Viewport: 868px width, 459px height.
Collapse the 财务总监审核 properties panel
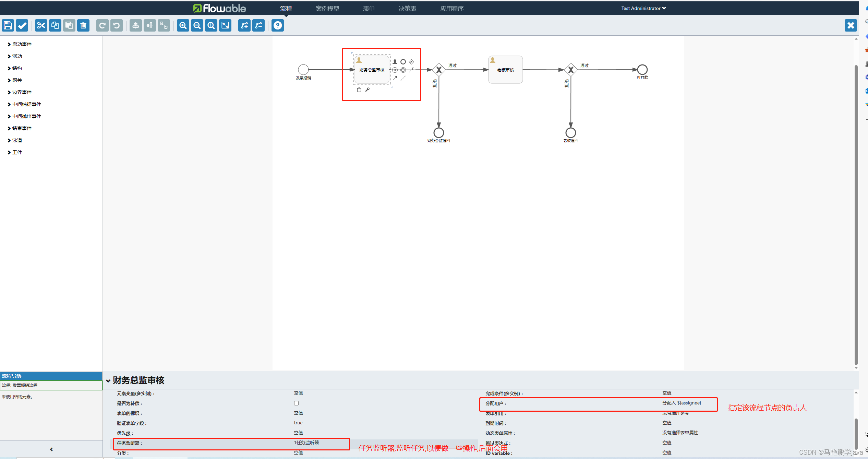pos(108,381)
